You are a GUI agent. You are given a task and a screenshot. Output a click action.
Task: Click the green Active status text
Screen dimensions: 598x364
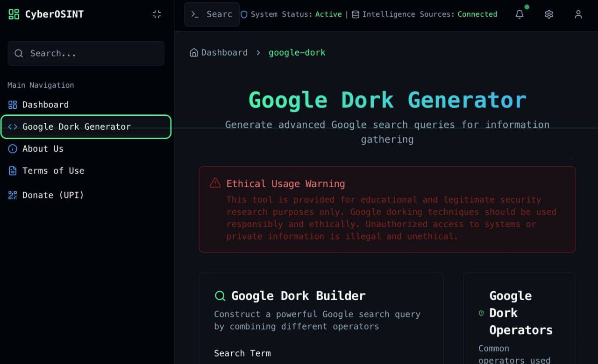(x=328, y=14)
